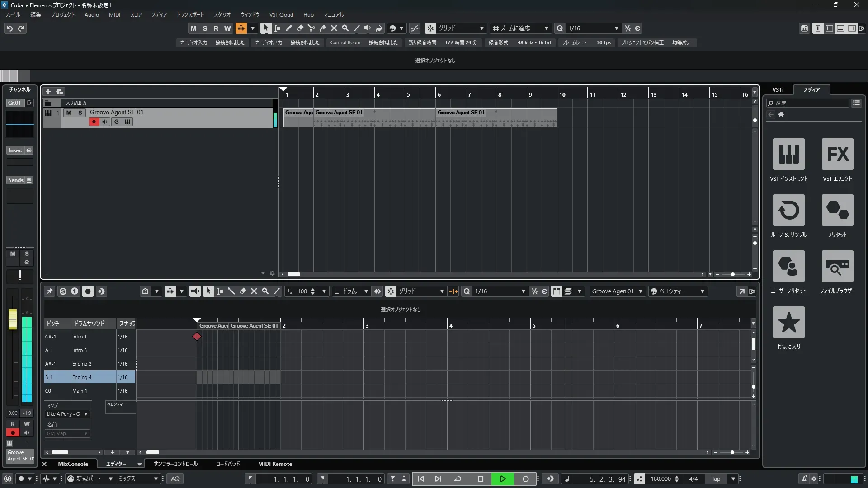Open the VST Instruments media tile

pyautogui.click(x=788, y=154)
